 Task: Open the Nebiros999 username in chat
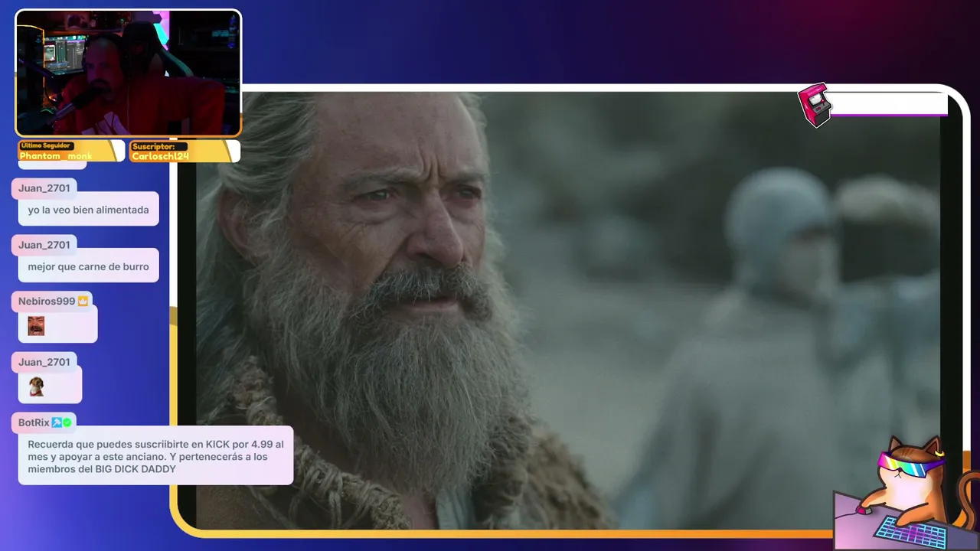click(x=47, y=302)
